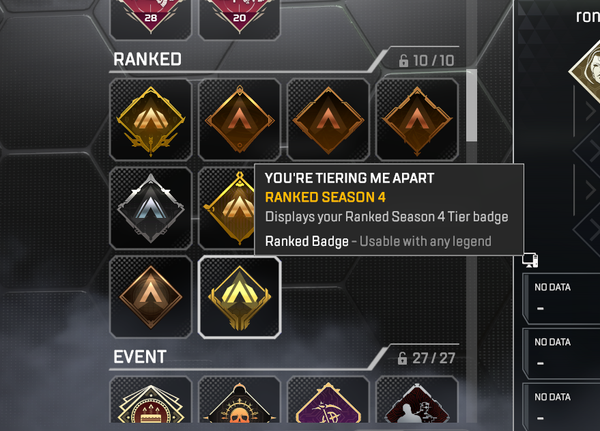The height and width of the screenshot is (431, 600).
Task: Select third orange ranked badge in top row
Action: click(328, 119)
